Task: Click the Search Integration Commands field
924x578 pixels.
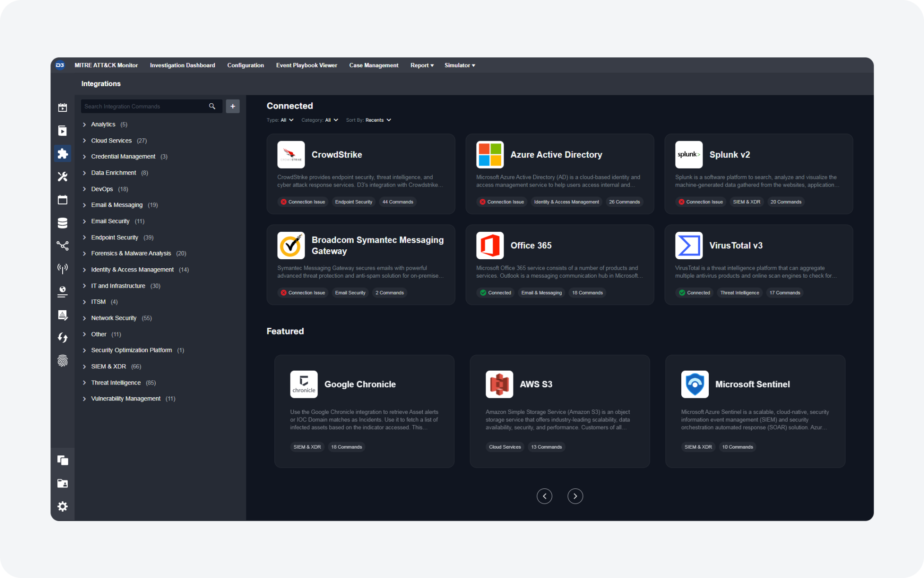Action: click(143, 106)
